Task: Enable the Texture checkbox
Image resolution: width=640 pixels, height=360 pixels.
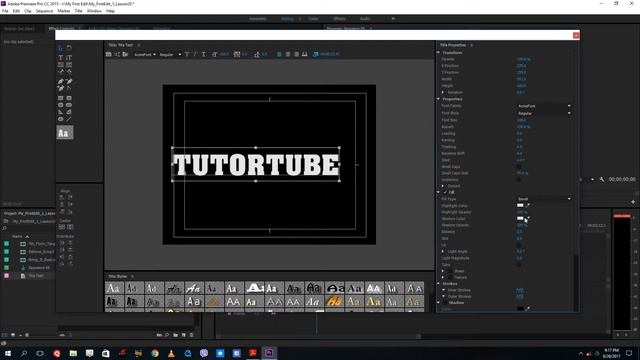Action: pyautogui.click(x=450, y=278)
